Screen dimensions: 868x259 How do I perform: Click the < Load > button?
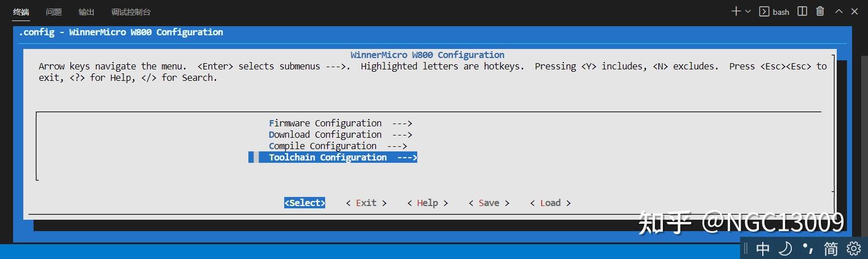tap(550, 203)
